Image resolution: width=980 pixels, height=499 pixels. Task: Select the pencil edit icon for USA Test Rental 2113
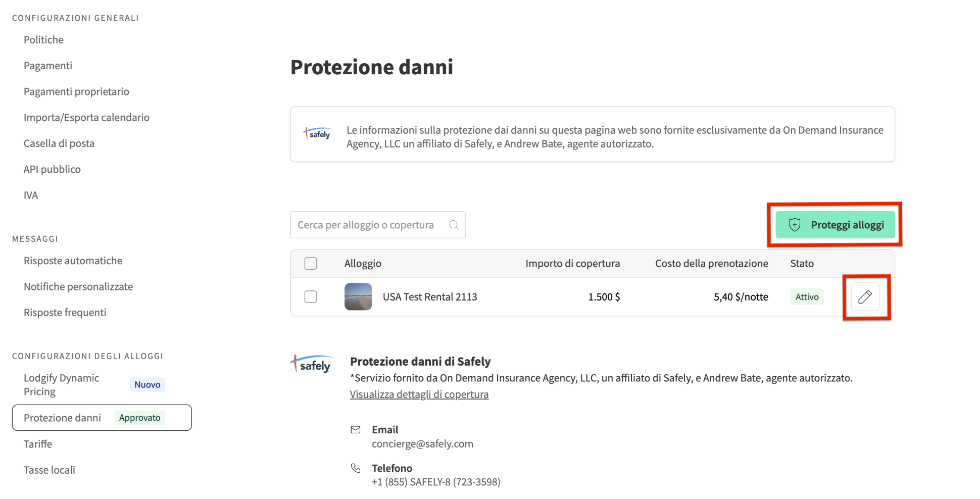(865, 297)
